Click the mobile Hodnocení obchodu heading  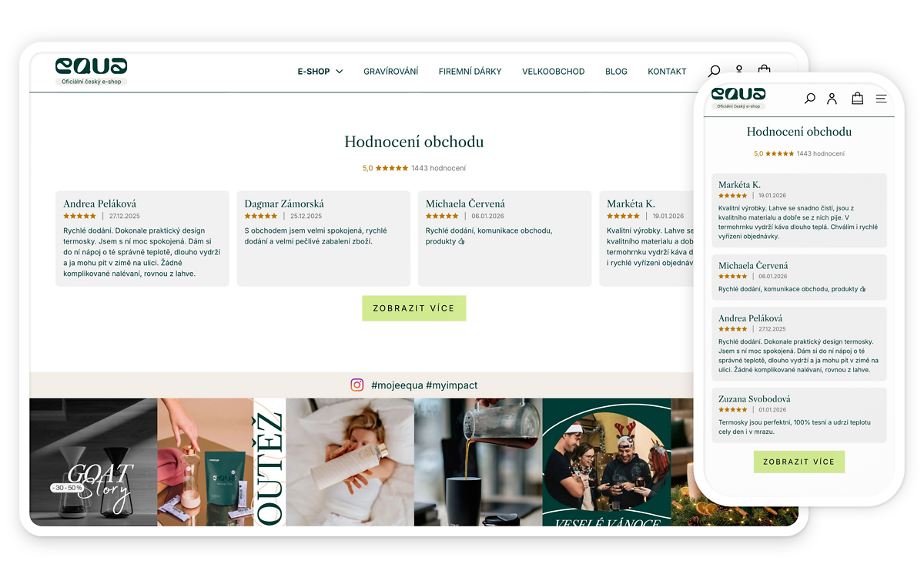[799, 132]
